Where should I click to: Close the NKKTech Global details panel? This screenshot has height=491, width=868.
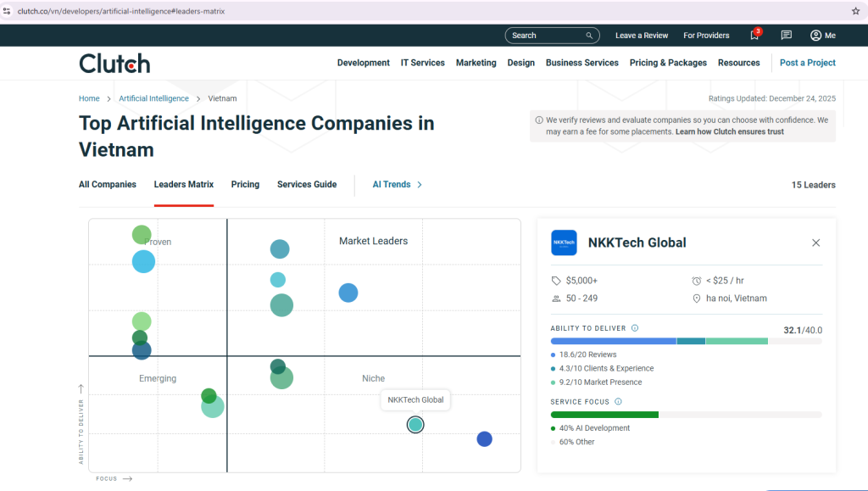tap(815, 243)
